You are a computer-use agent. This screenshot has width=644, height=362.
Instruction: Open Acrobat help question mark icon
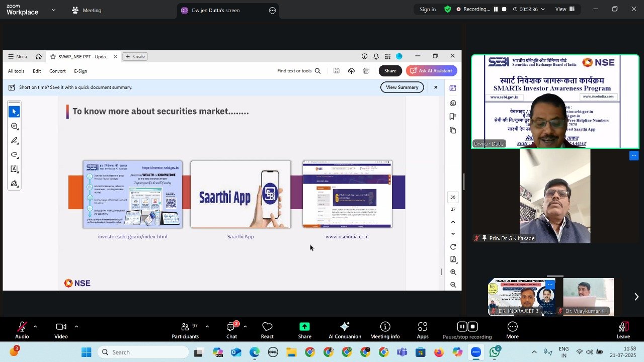pyautogui.click(x=364, y=56)
